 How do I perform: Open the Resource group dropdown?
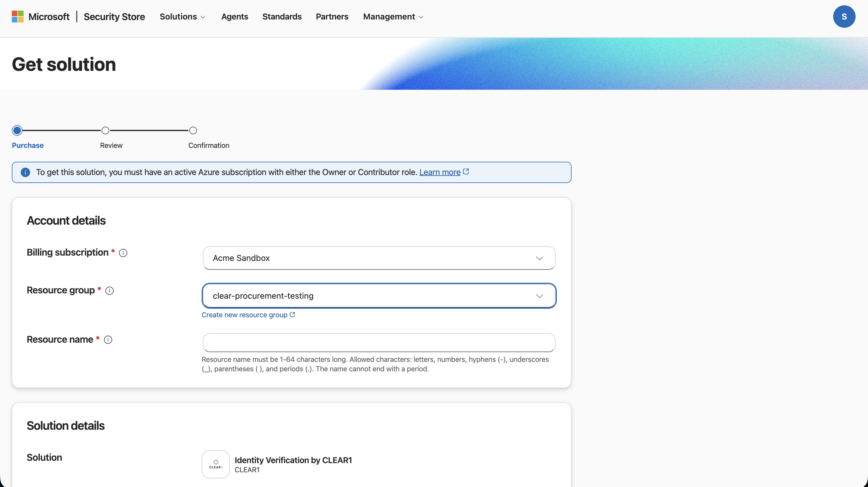[x=379, y=296]
